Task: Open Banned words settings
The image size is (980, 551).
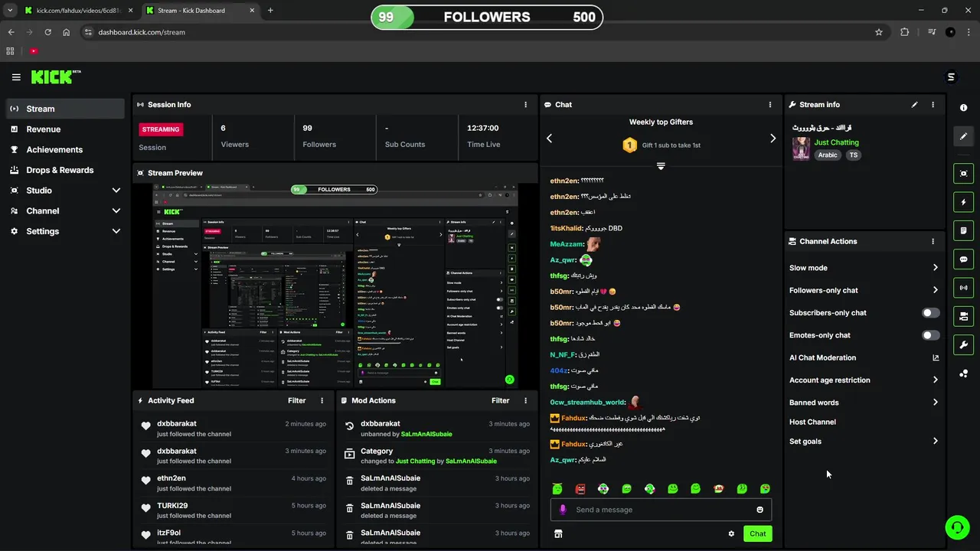Action: pos(864,403)
